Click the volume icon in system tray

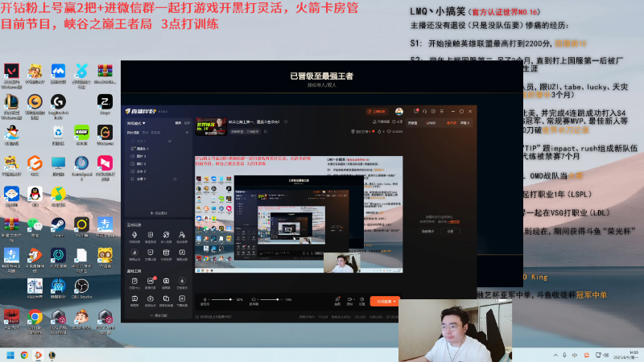[x=606, y=355]
